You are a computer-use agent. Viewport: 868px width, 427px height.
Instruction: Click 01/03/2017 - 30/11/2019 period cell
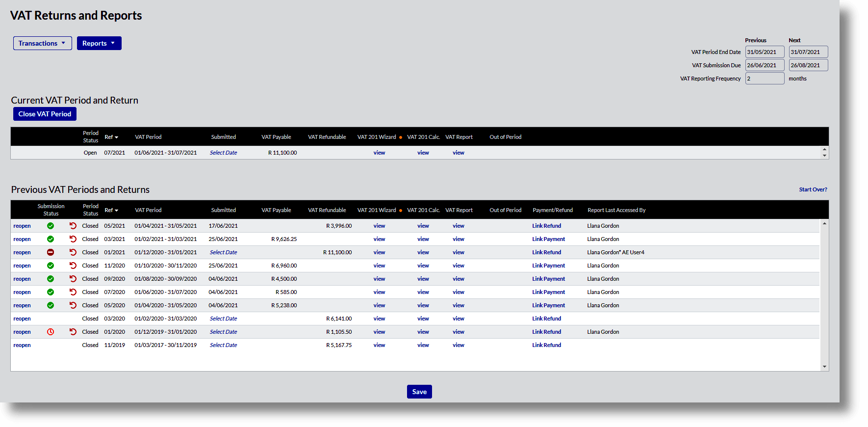tap(166, 345)
